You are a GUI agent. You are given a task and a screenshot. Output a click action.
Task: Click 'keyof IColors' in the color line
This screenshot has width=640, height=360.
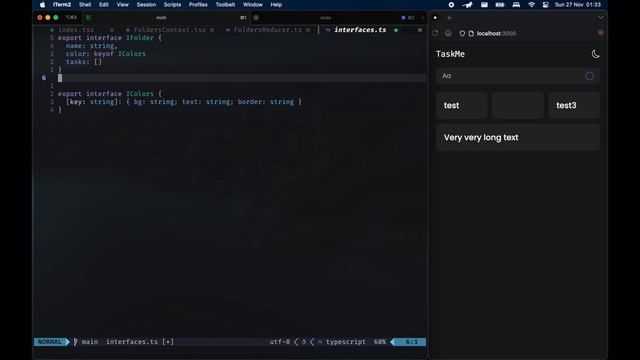click(120, 54)
